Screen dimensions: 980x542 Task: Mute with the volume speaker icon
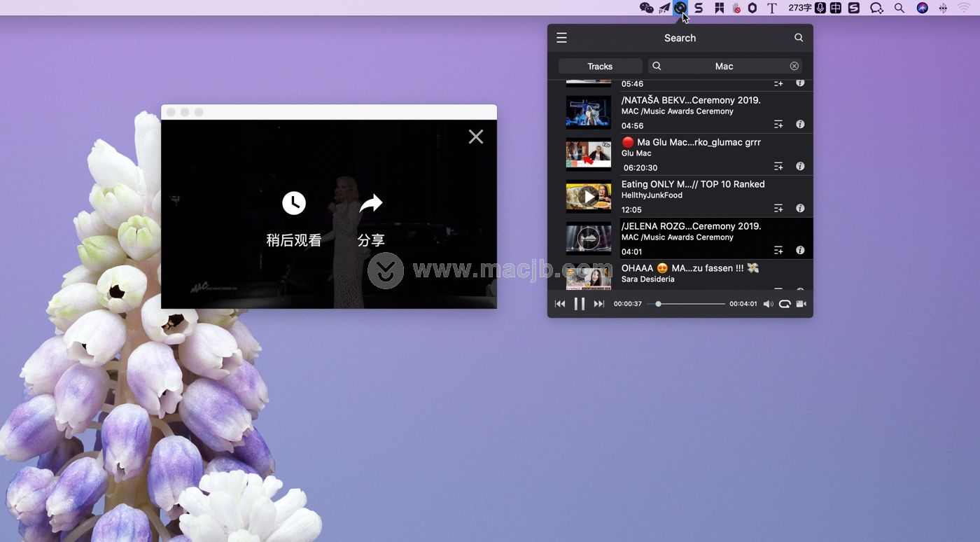[768, 304]
